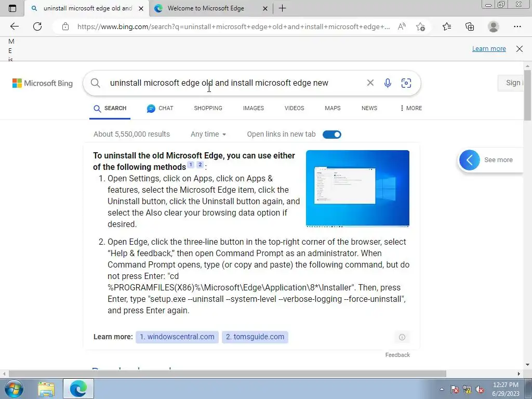Add this page to favorites
The height and width of the screenshot is (399, 532).
420,26
